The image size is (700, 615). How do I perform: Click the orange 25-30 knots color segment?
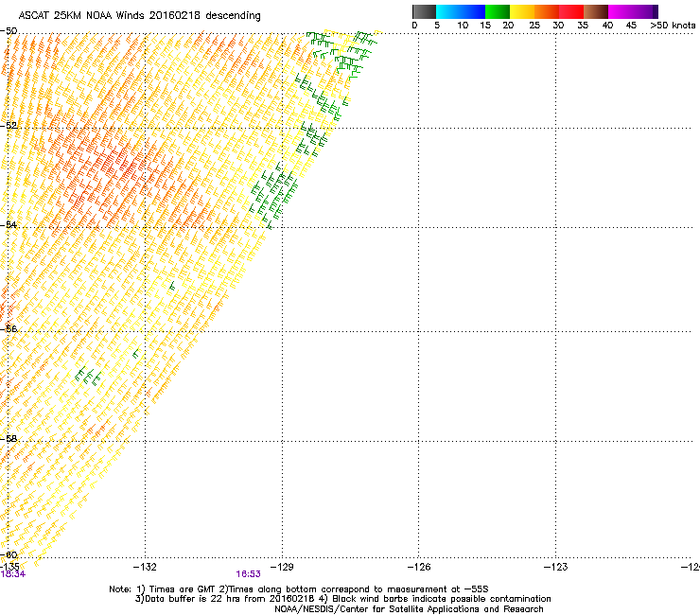tap(547, 11)
